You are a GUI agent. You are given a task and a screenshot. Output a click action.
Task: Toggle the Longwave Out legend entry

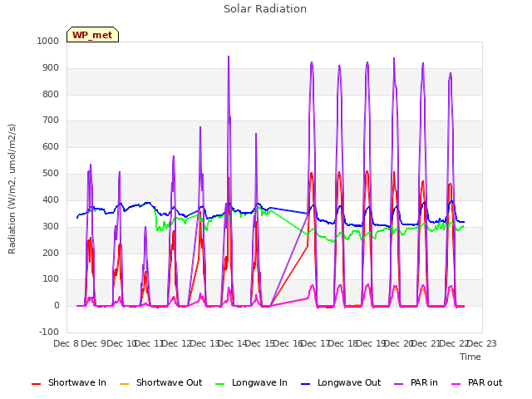click(x=341, y=382)
